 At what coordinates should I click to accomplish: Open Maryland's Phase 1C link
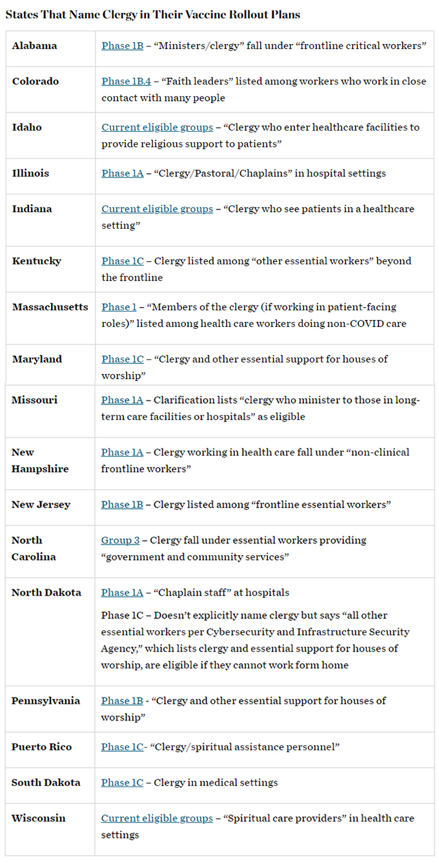[122, 359]
